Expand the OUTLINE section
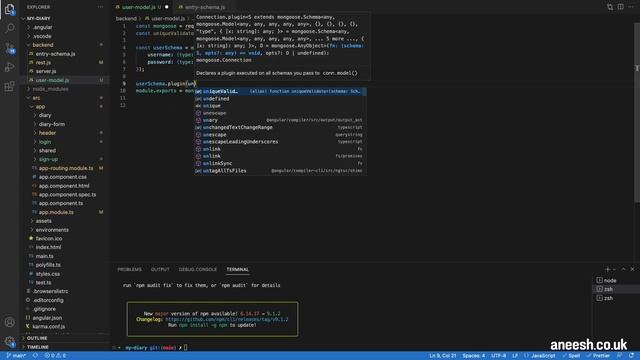This screenshot has height=360, width=640. pyautogui.click(x=37, y=338)
